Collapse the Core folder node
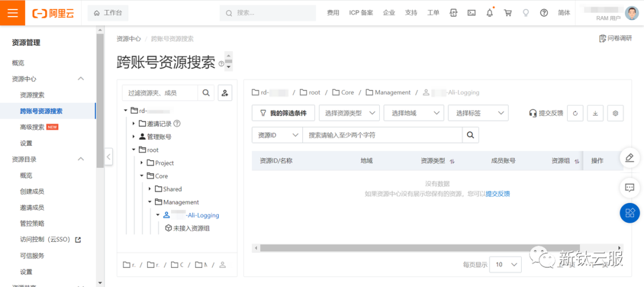This screenshot has height=287, width=644. (x=142, y=176)
